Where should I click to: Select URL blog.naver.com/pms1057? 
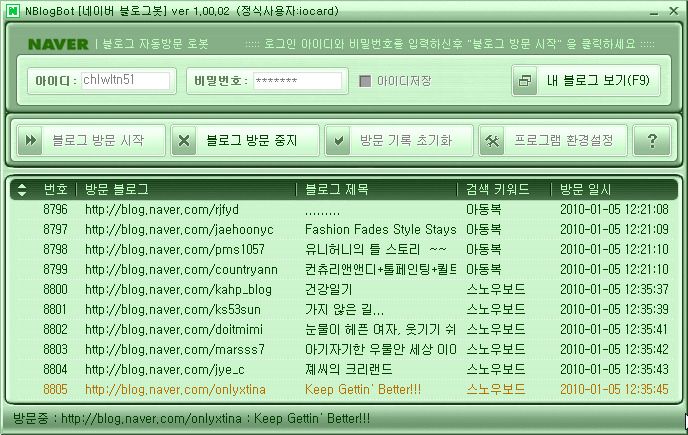pos(175,249)
